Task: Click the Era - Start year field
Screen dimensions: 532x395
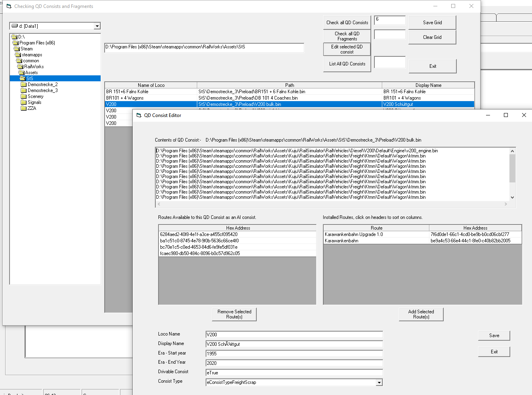Action: 294,354
